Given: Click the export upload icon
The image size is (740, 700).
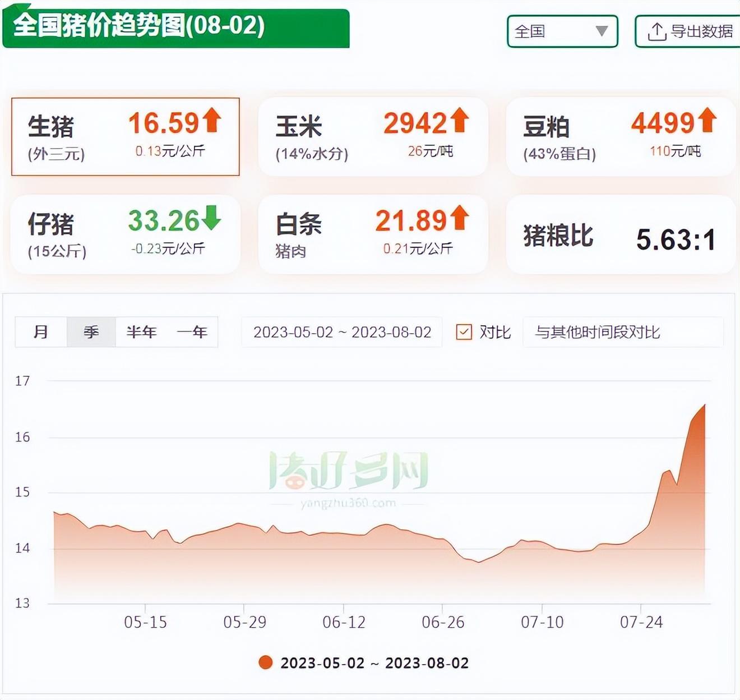Looking at the screenshot, I should click(656, 31).
